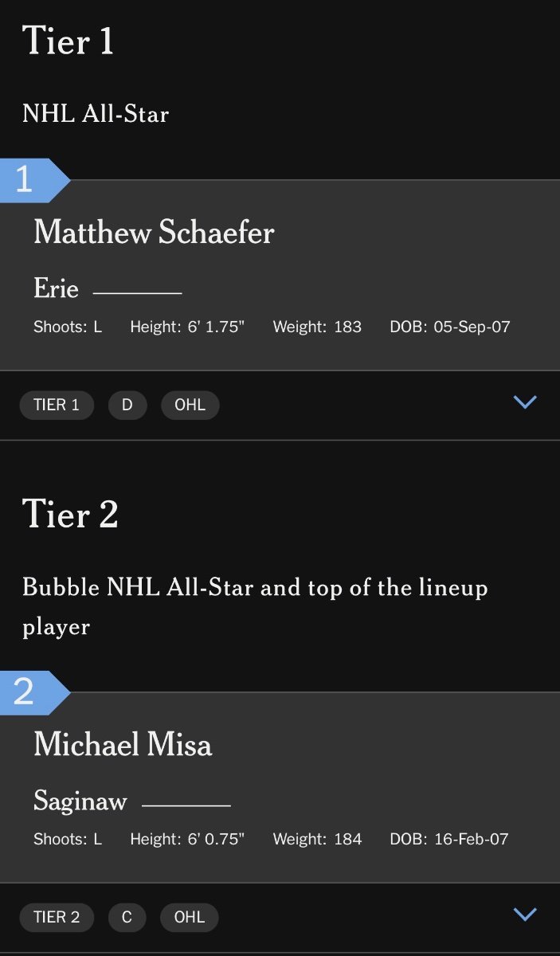Click Misa's DOB 16-Feb-07 value
Image resolution: width=560 pixels, height=956 pixels.
[471, 839]
